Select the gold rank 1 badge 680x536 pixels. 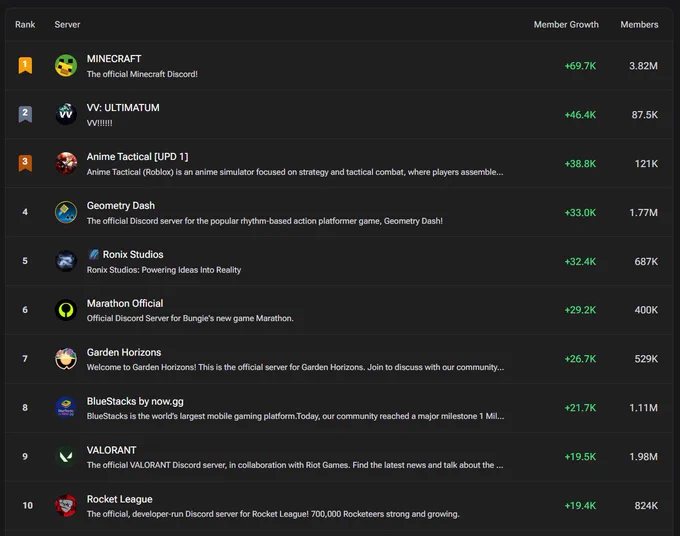[x=25, y=65]
